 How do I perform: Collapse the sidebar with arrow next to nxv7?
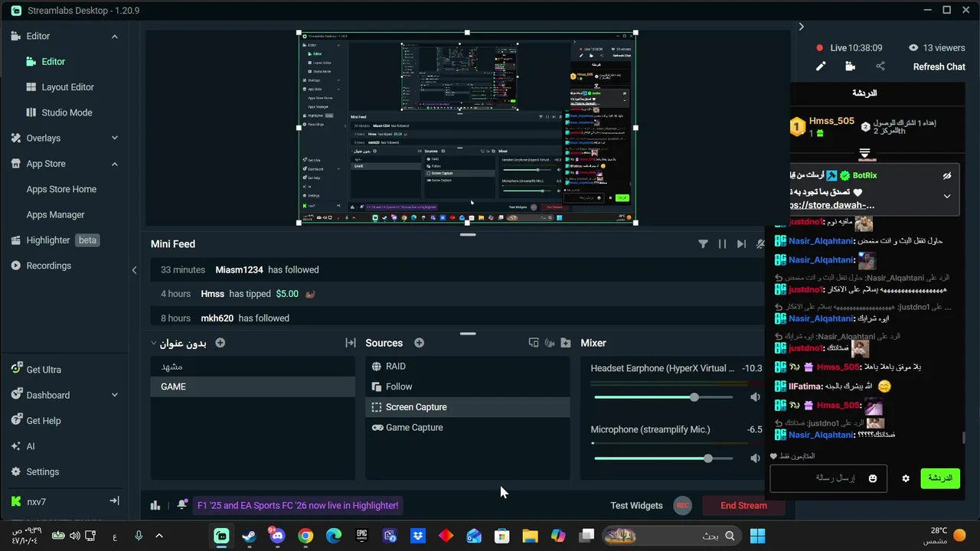114,501
